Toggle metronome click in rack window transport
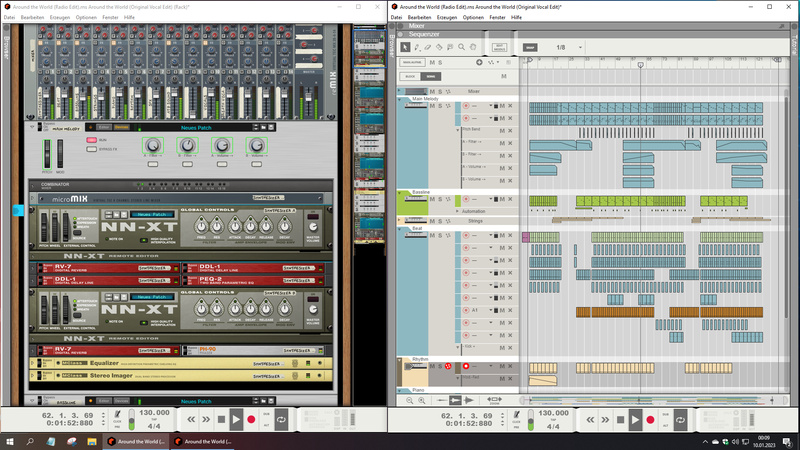 tap(117, 415)
